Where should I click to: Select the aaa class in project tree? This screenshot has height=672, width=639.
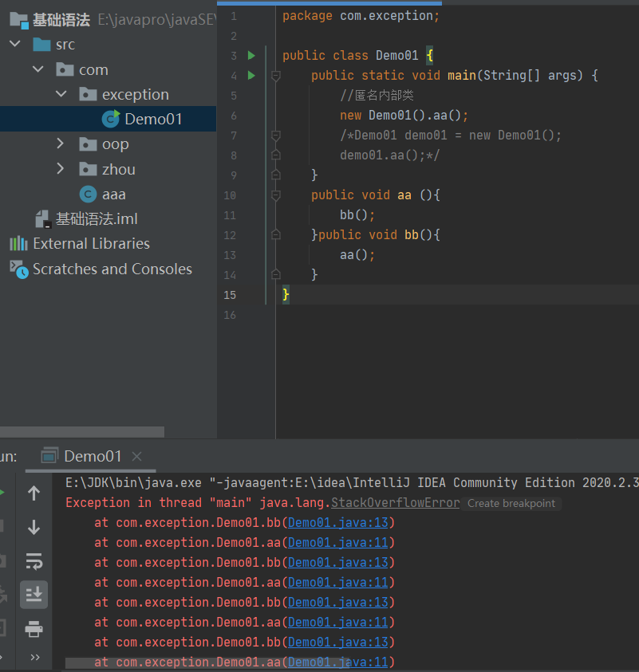pos(113,195)
